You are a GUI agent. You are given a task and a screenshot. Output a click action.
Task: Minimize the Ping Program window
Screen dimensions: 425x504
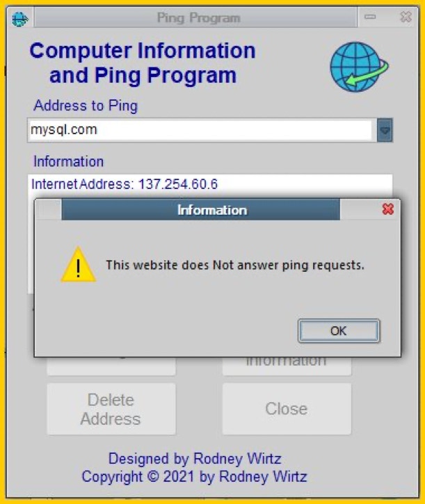click(x=370, y=17)
